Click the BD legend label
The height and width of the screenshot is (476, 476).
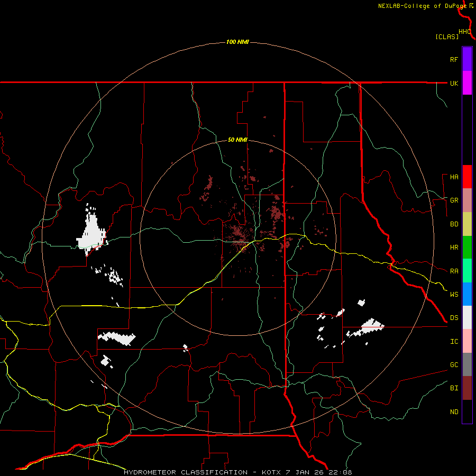coord(454,224)
